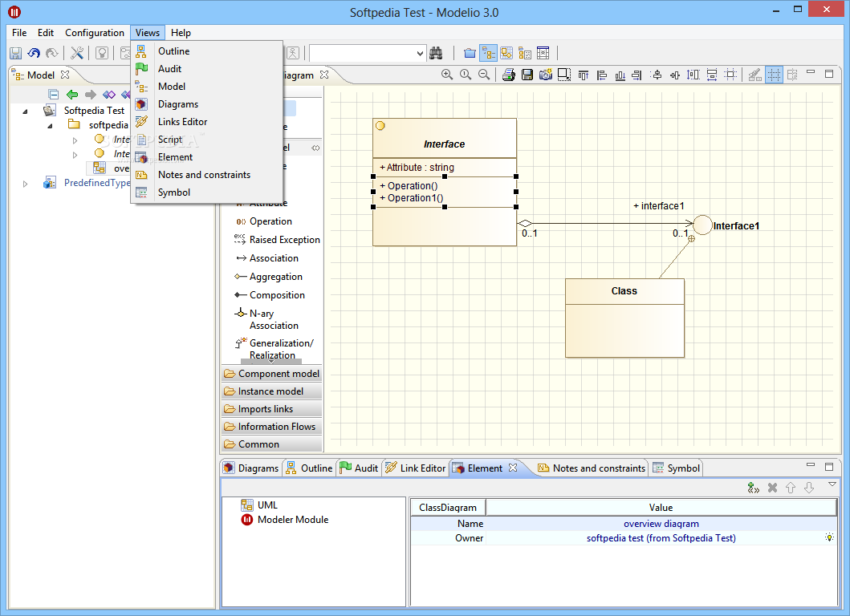The width and height of the screenshot is (850, 616).
Task: Select the Composition palette tool
Action: [x=270, y=294]
